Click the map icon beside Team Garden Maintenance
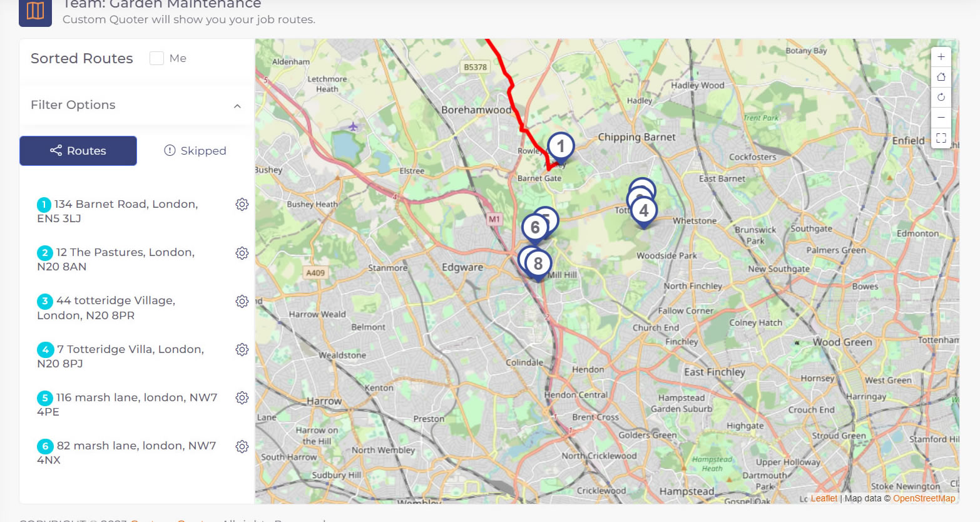 click(x=35, y=11)
